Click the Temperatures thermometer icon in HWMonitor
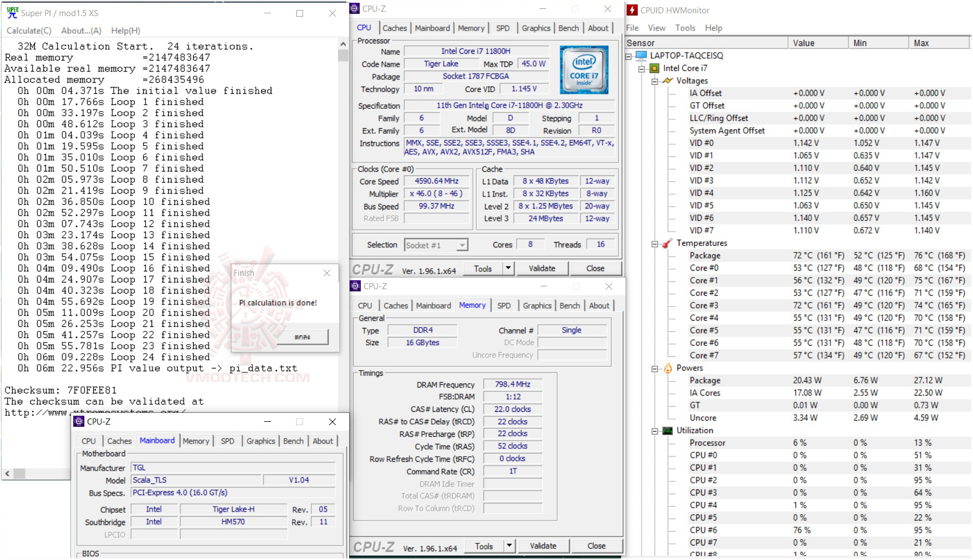973x560 pixels. tap(667, 243)
